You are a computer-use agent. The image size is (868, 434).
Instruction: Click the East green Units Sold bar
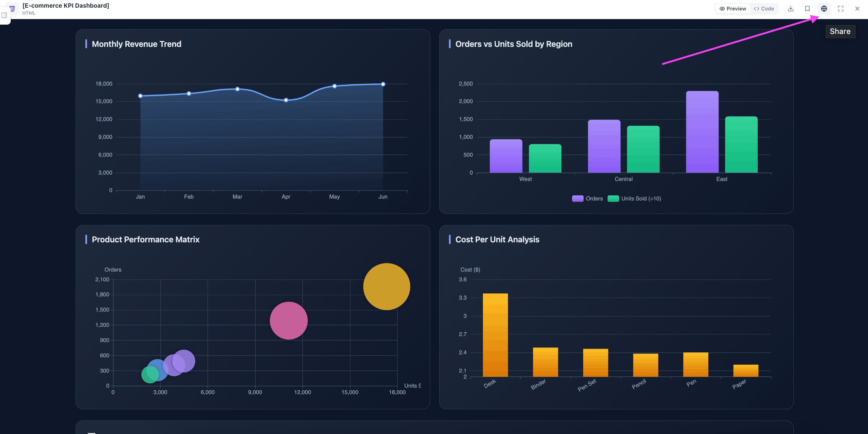click(x=741, y=144)
